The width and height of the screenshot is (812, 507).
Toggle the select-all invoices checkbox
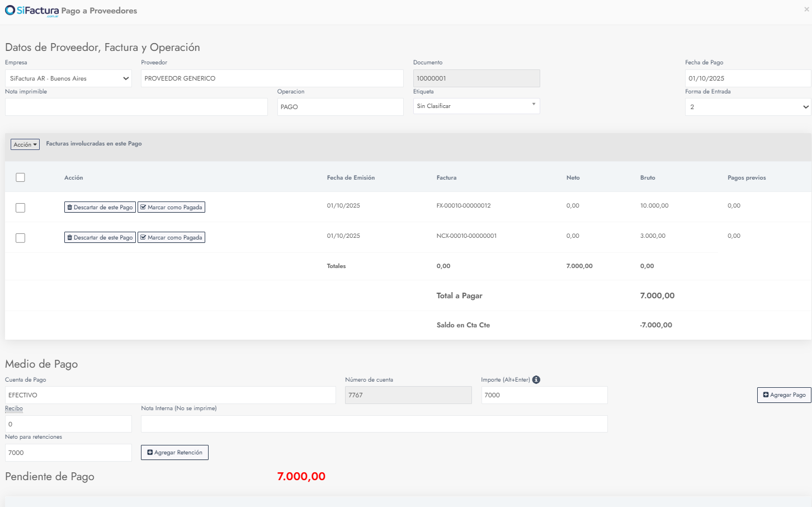tap(21, 177)
